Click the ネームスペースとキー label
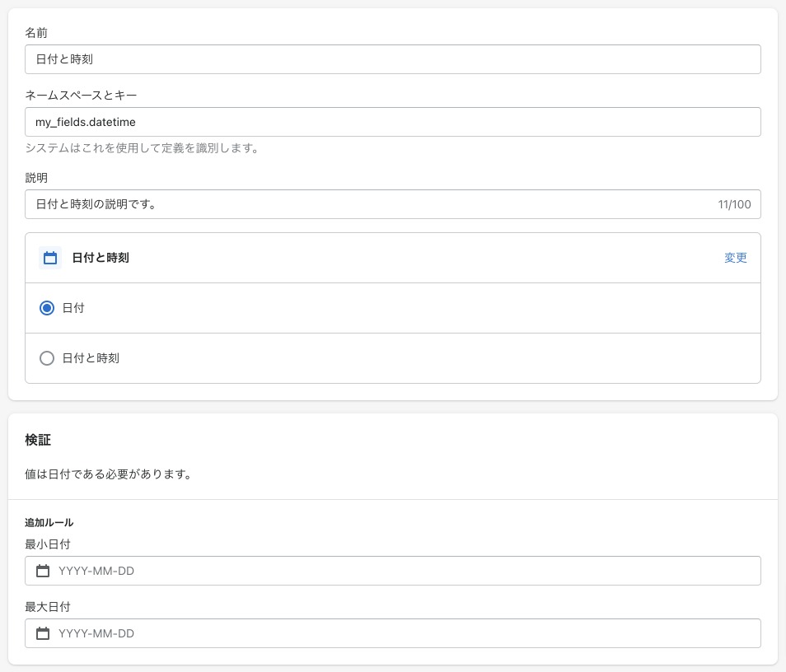 pyautogui.click(x=81, y=96)
